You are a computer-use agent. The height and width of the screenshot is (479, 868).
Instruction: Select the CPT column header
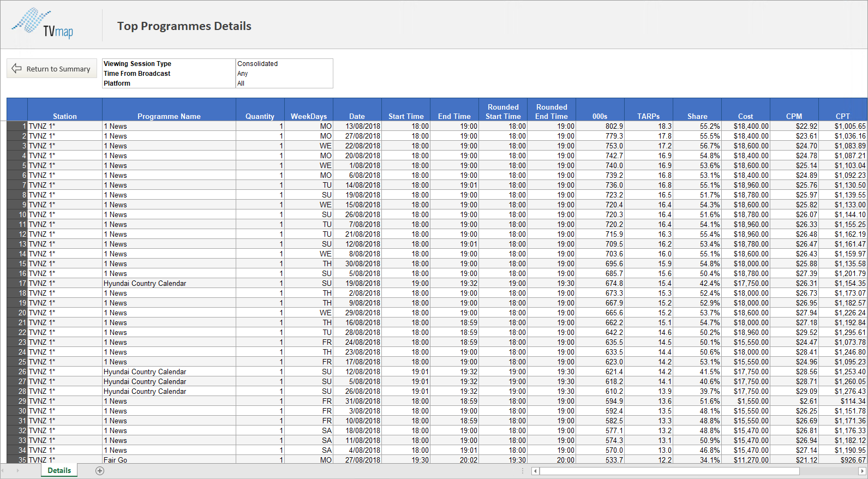pyautogui.click(x=843, y=110)
